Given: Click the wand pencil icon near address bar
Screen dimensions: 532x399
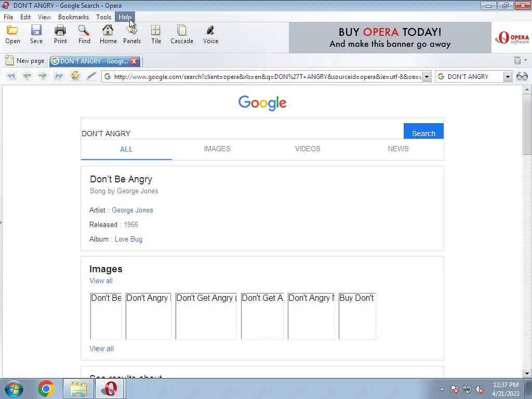Looking at the screenshot, I should point(91,76).
